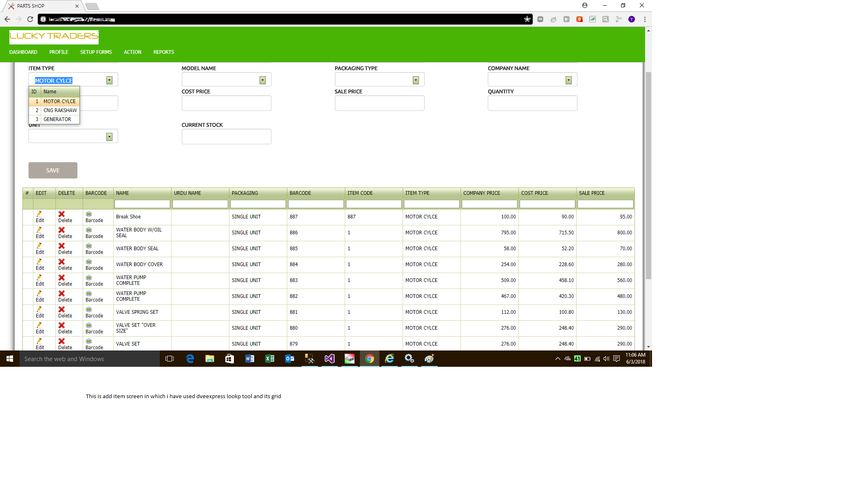868x498 pixels.
Task: Click the NAME column filter box
Action: pyautogui.click(x=142, y=204)
